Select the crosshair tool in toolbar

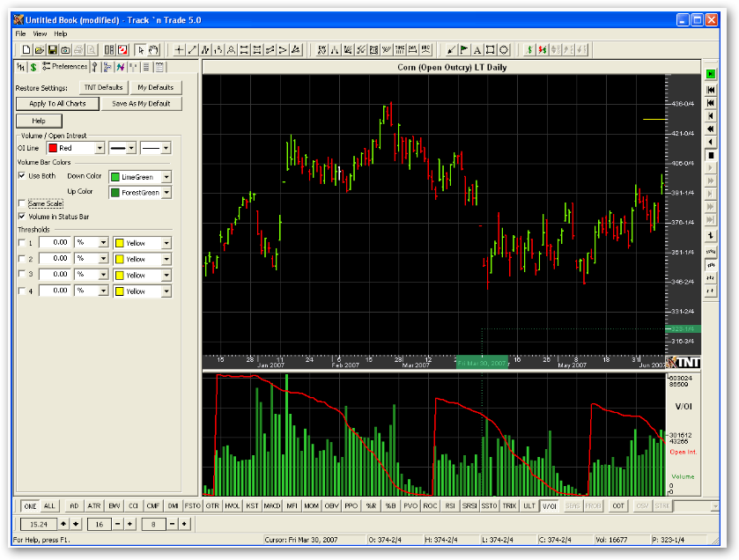[180, 49]
